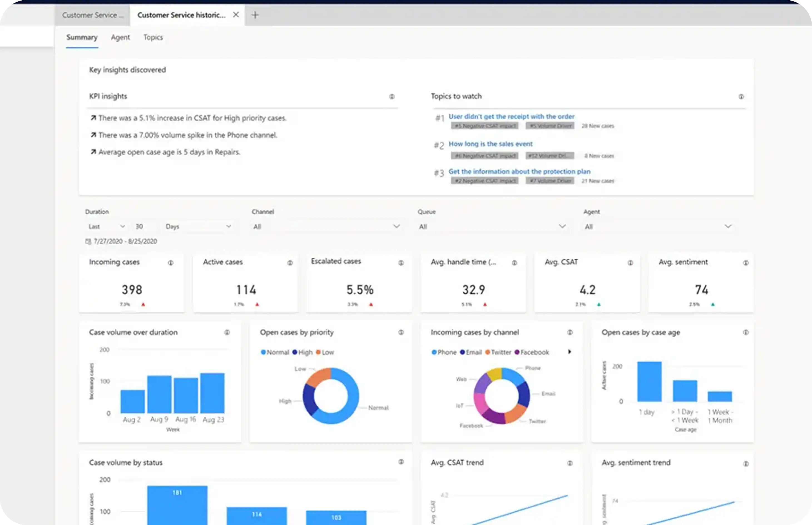This screenshot has height=525, width=812.
Task: Expand the Agent filter dropdown
Action: click(x=728, y=226)
